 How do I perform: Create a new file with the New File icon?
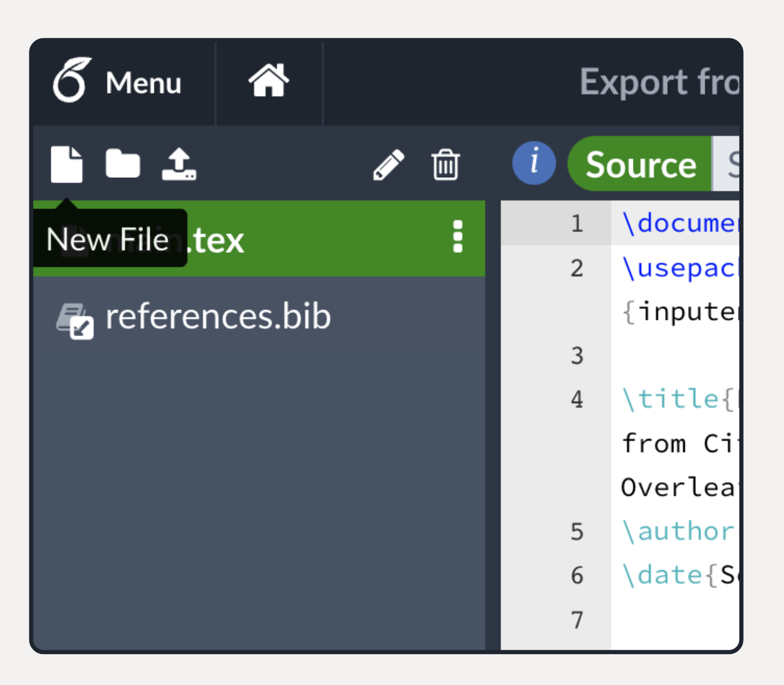click(67, 165)
